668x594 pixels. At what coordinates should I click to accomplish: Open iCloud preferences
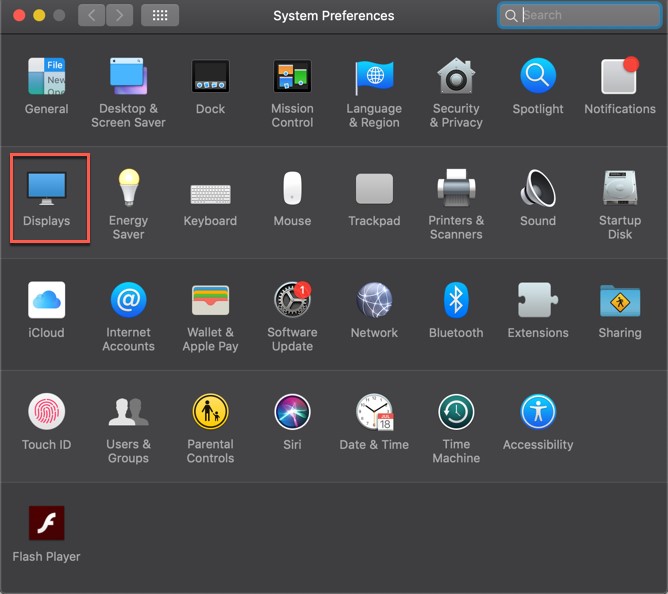46,310
